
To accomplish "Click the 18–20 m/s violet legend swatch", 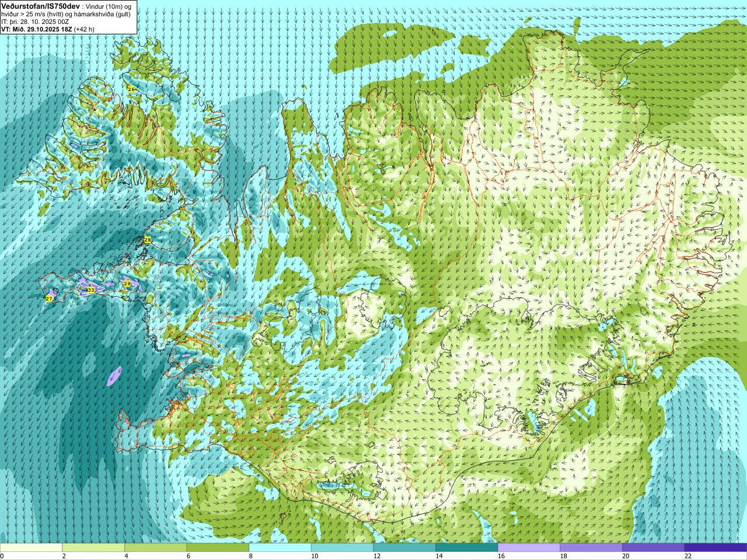I will [x=591, y=548].
